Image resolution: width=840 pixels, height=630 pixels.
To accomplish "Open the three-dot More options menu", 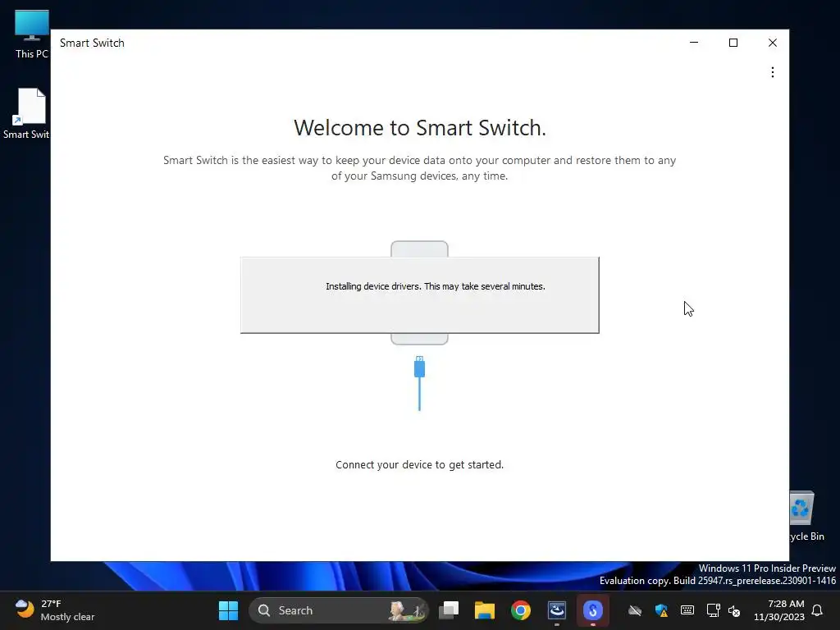I will coord(772,72).
